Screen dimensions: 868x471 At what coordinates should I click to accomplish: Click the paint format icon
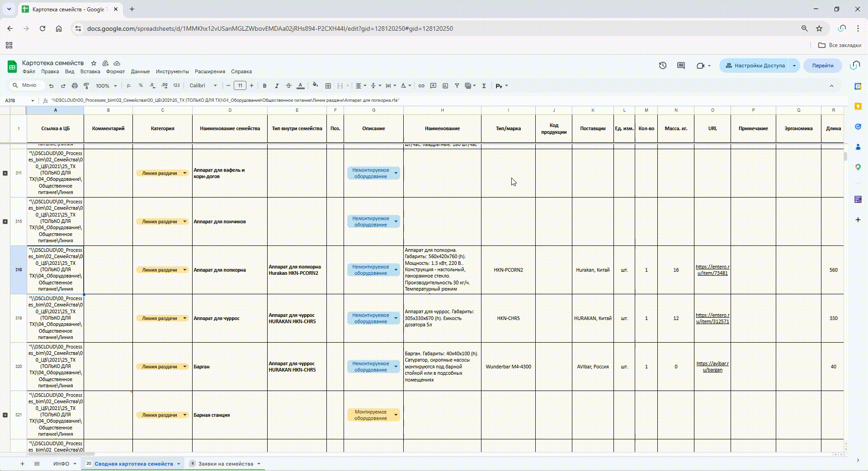click(86, 86)
